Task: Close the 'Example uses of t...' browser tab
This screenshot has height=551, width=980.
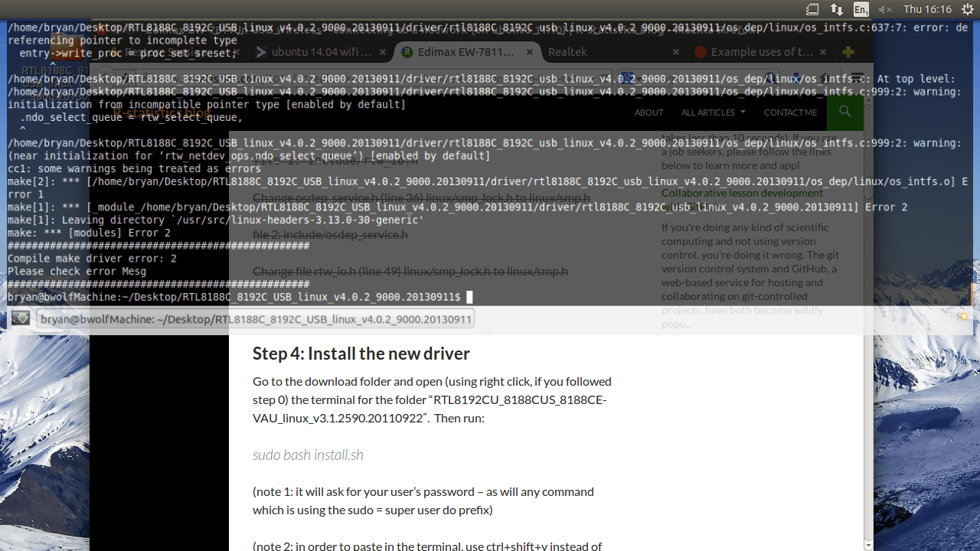Action: pos(823,52)
